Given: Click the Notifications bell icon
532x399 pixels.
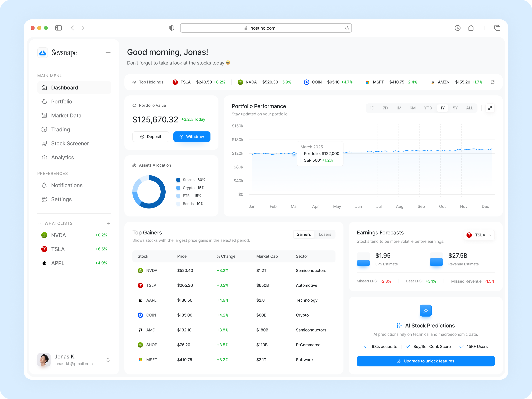Looking at the screenshot, I should point(44,185).
